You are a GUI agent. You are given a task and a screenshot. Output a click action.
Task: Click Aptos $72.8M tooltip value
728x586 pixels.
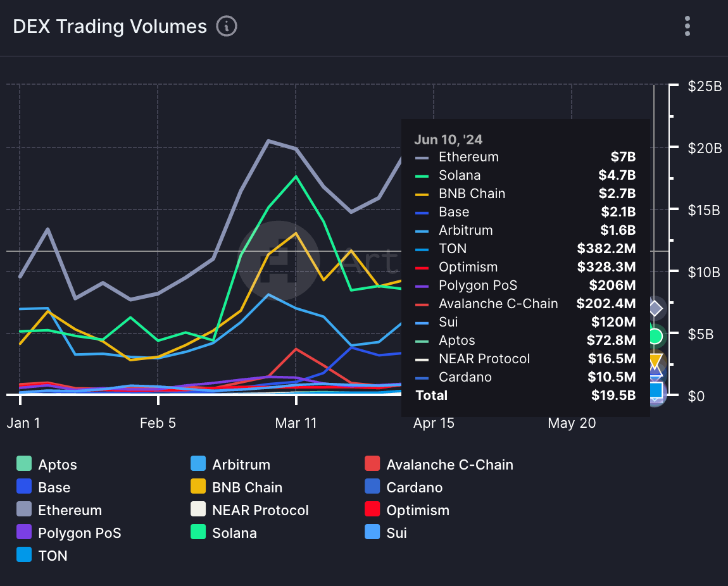[x=611, y=340]
